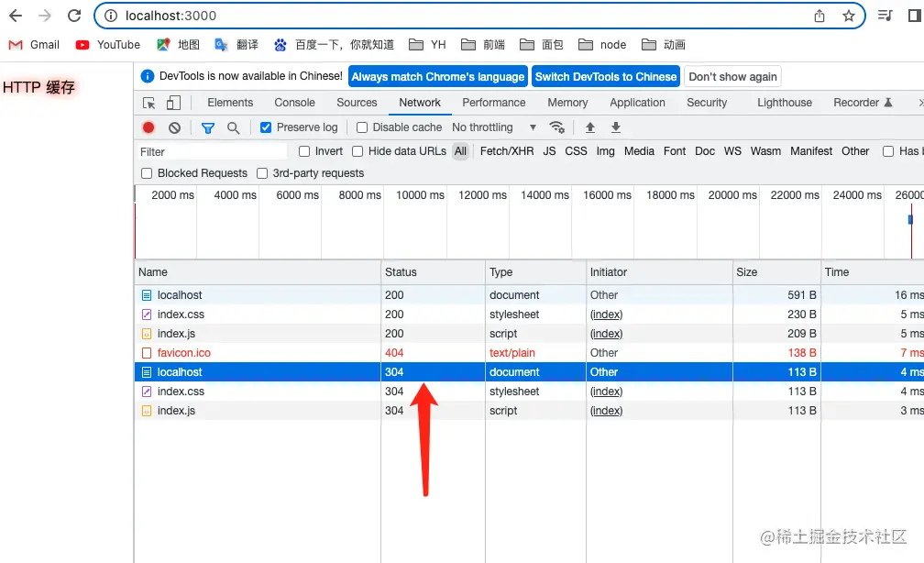Toggle the browser side panel icon

click(915, 16)
